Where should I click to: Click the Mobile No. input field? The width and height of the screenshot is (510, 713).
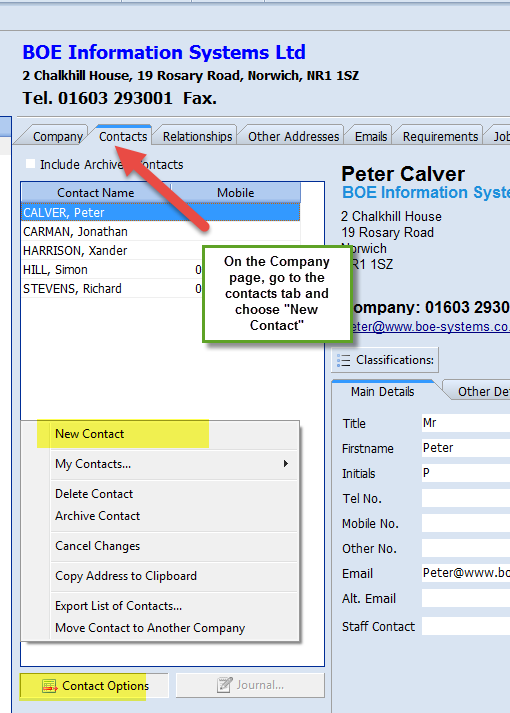click(x=466, y=523)
